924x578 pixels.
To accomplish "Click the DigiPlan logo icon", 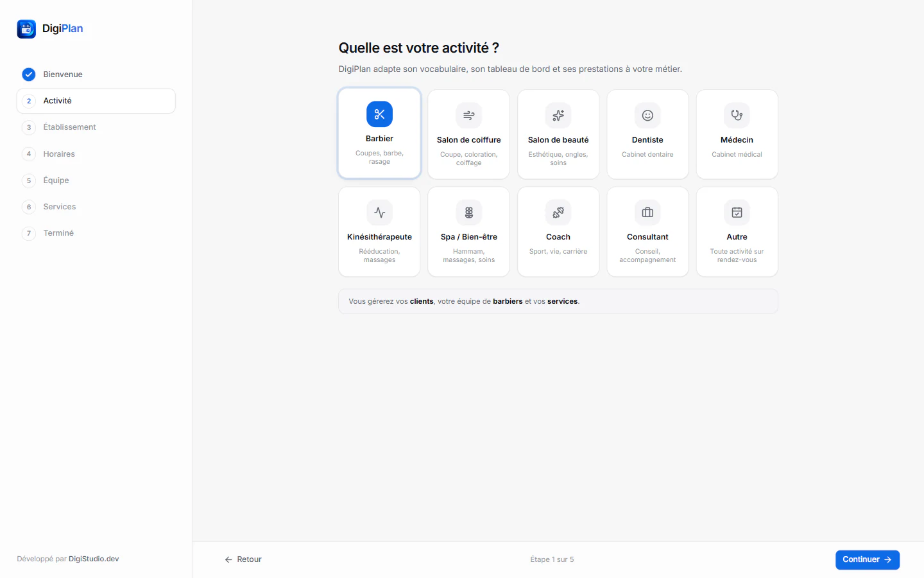I will pos(26,29).
